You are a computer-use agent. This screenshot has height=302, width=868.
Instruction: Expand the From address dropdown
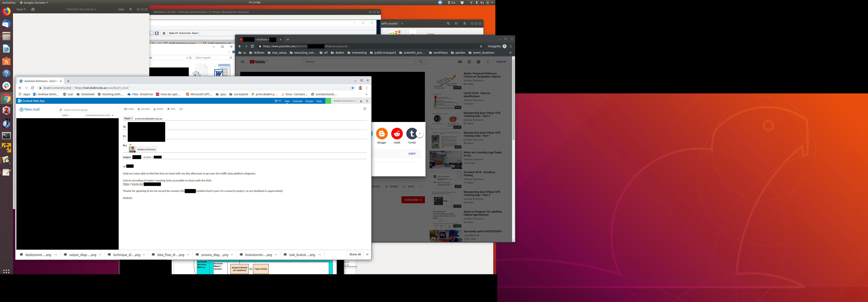point(128,118)
